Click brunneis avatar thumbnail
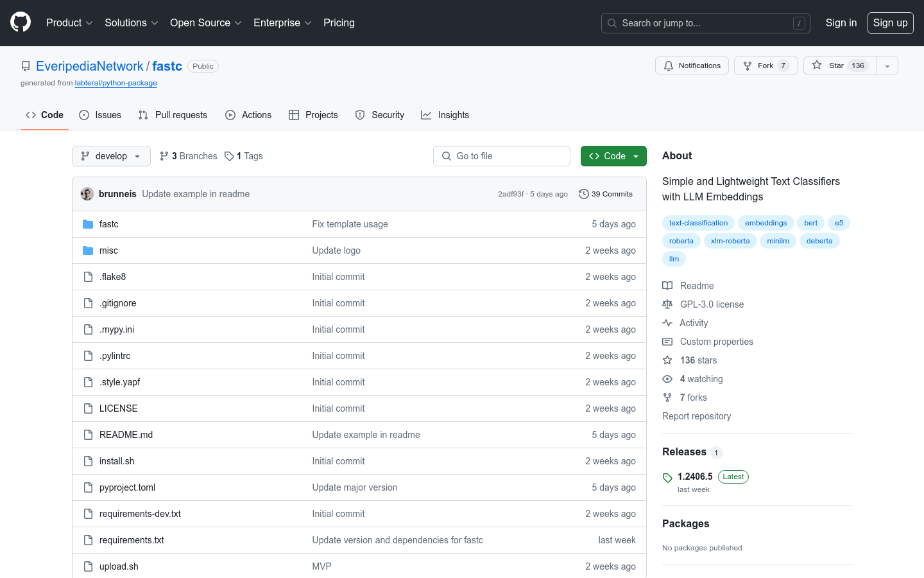The width and height of the screenshot is (924, 578). pos(87,194)
